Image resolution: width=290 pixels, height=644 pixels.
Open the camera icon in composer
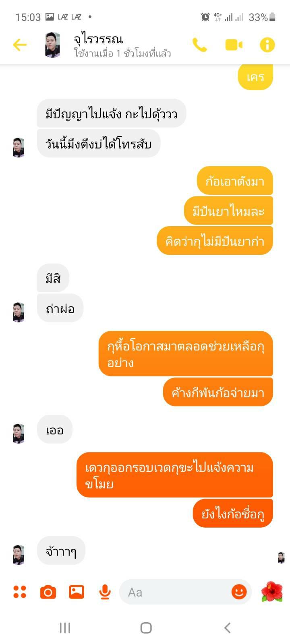(x=48, y=592)
